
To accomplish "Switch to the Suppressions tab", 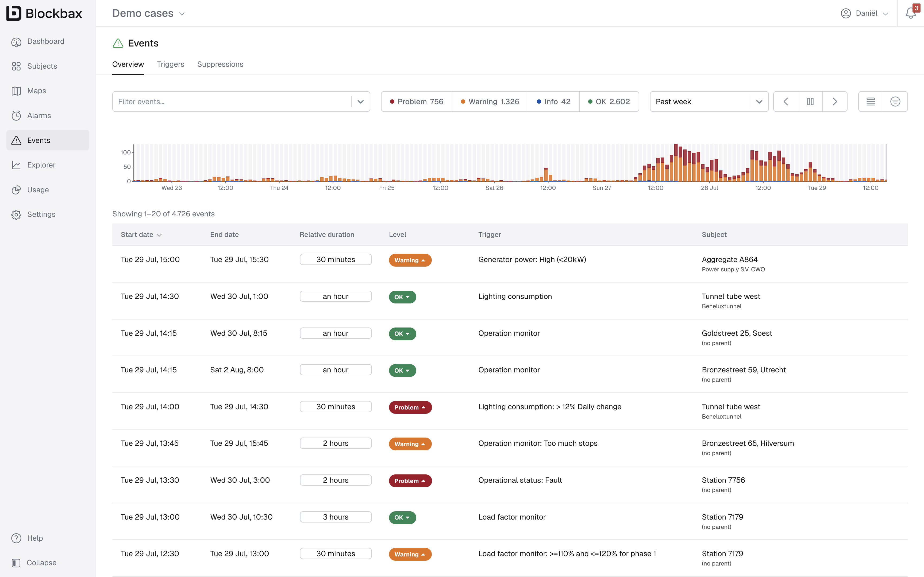I will (x=220, y=64).
